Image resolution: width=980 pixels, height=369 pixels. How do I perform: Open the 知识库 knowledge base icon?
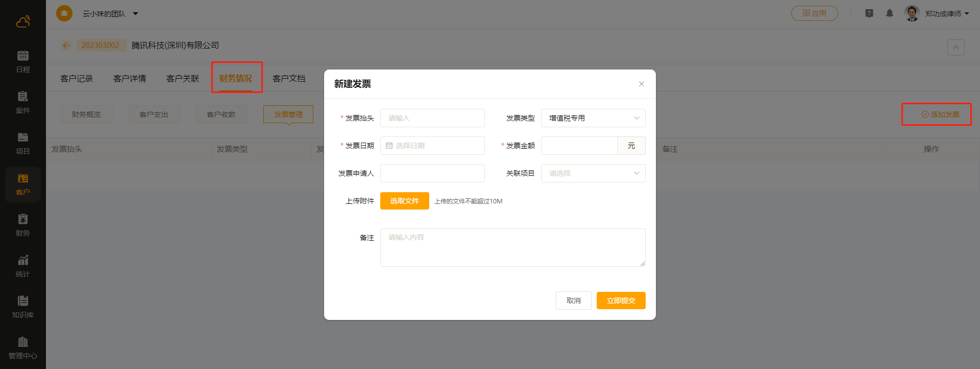[23, 307]
